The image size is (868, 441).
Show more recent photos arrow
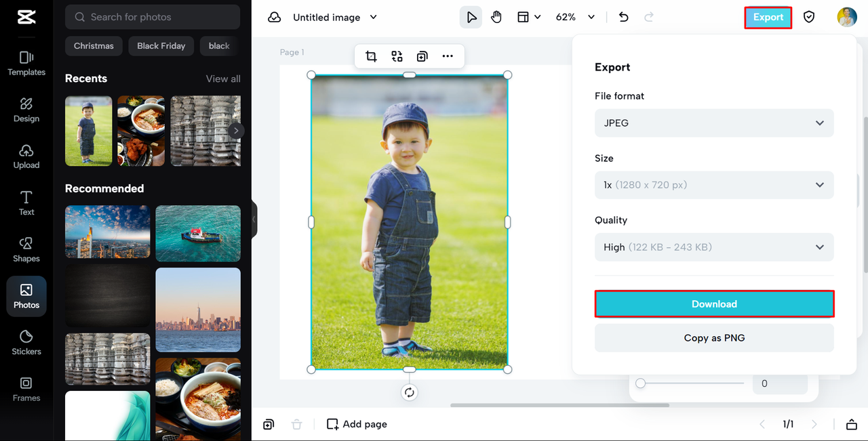point(236,131)
